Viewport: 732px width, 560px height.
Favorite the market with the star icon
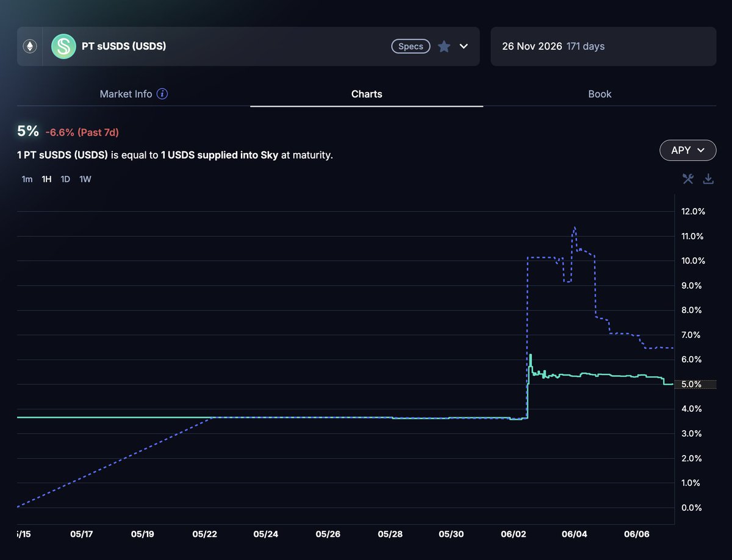coord(444,46)
